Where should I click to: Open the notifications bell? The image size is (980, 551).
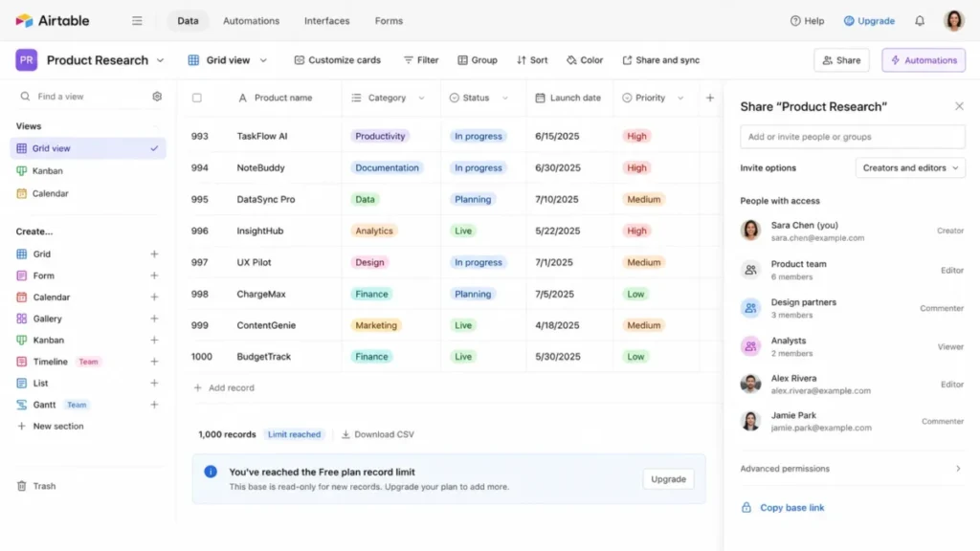pyautogui.click(x=920, y=21)
